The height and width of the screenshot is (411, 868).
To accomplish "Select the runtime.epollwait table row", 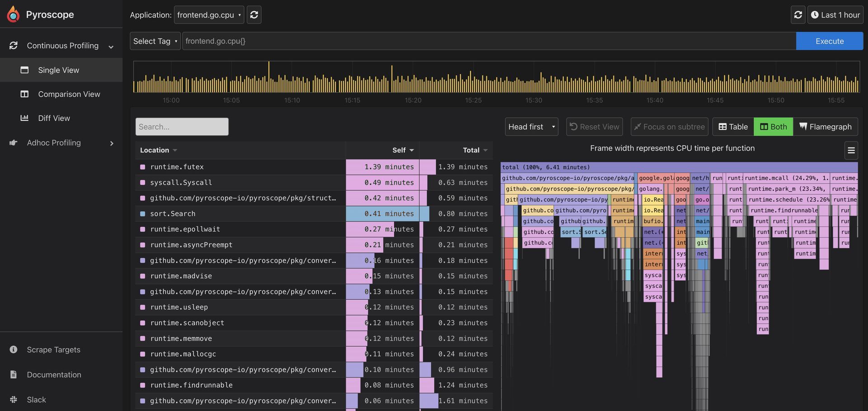I will point(314,229).
